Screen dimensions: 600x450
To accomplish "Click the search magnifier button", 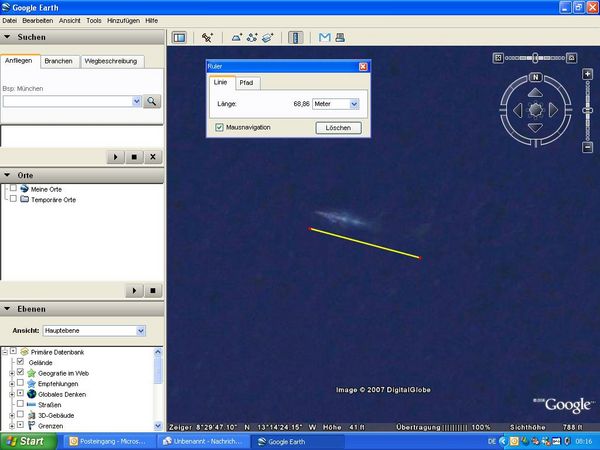I will 152,101.
